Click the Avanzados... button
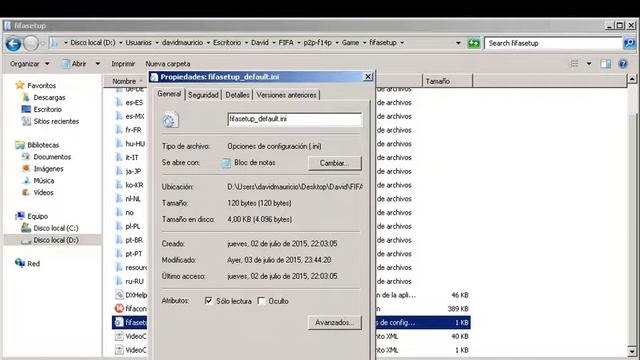Viewport: 640px width, 360px height. [x=335, y=322]
